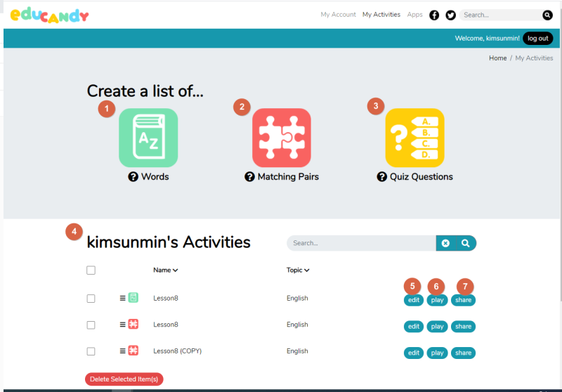Screen dimensions: 562x392
Task: Click in the activities Search field
Action: pyautogui.click(x=361, y=243)
